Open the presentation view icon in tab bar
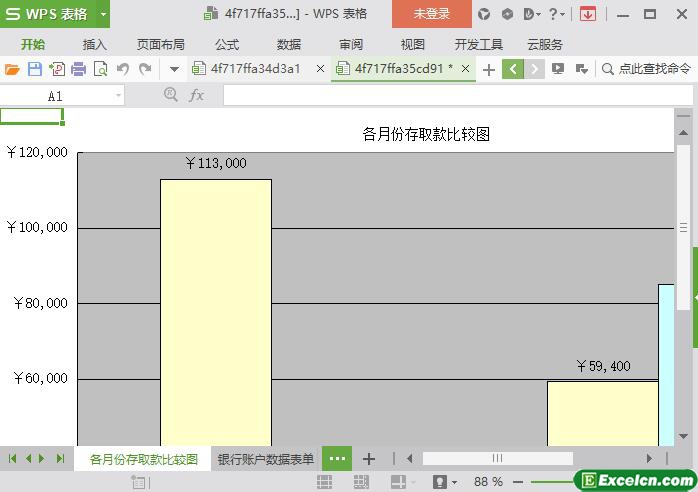The width and height of the screenshot is (698, 492). point(558,69)
